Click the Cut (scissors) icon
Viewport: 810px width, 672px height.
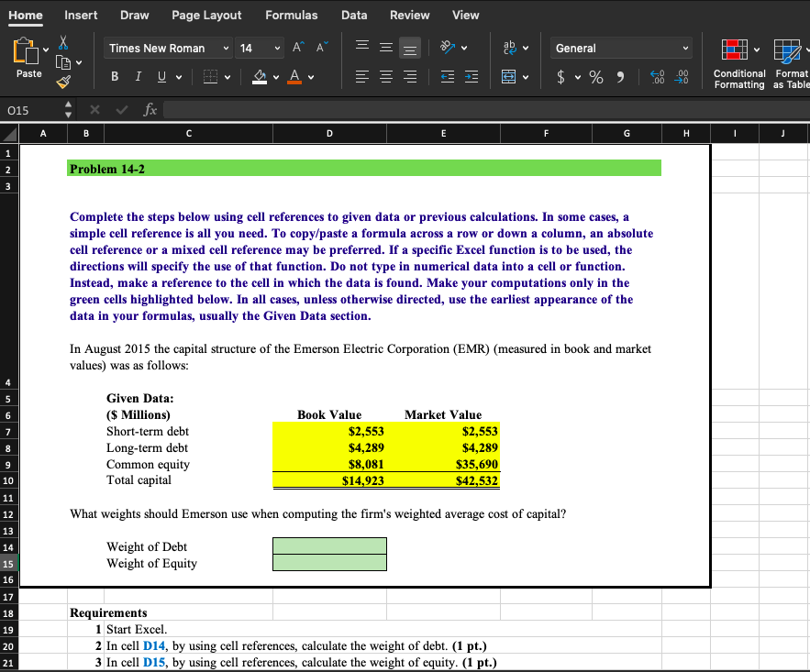coord(63,43)
